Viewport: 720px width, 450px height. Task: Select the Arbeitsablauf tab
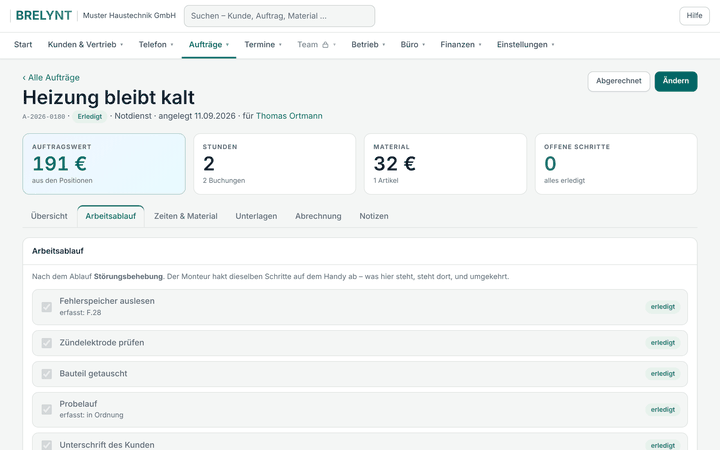point(111,216)
